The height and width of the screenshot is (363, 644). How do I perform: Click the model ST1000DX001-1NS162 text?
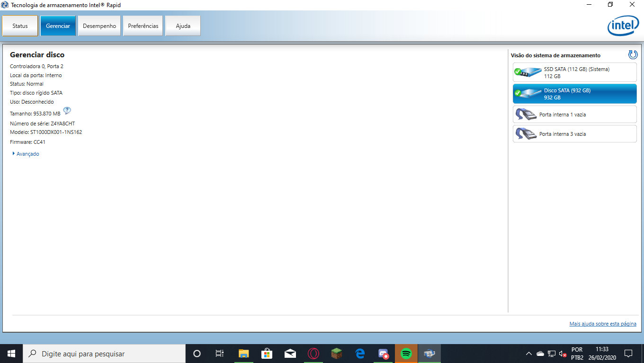(56, 132)
